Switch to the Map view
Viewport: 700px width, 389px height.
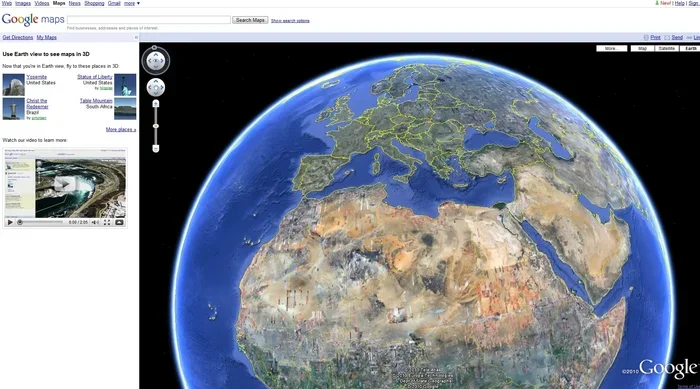pyautogui.click(x=642, y=48)
